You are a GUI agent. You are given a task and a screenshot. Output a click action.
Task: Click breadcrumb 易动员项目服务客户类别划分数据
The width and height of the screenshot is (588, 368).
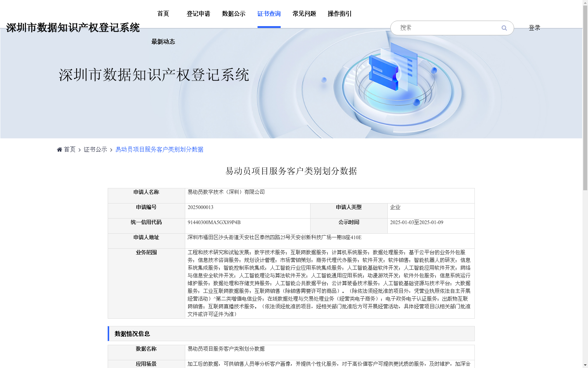tap(159, 149)
